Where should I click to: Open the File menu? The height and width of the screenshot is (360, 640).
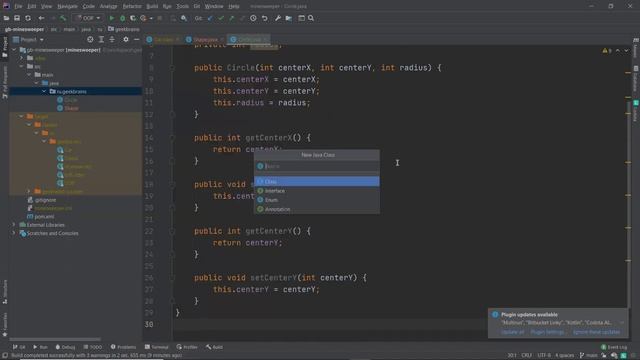pyautogui.click(x=18, y=6)
